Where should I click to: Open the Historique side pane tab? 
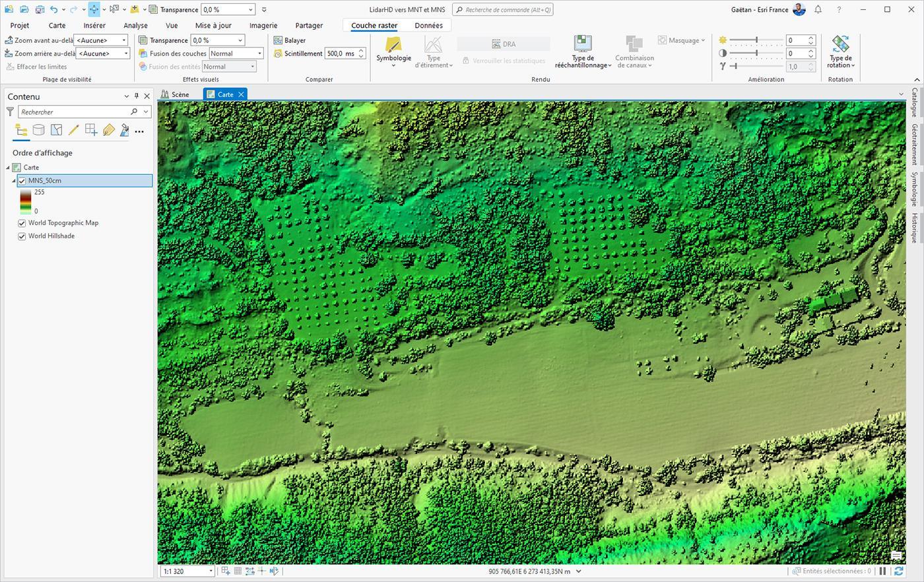914,228
